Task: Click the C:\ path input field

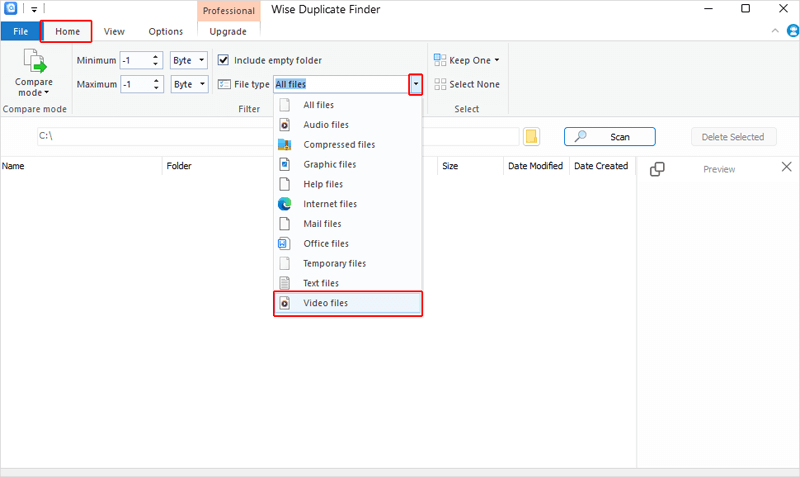Action: tap(278, 136)
